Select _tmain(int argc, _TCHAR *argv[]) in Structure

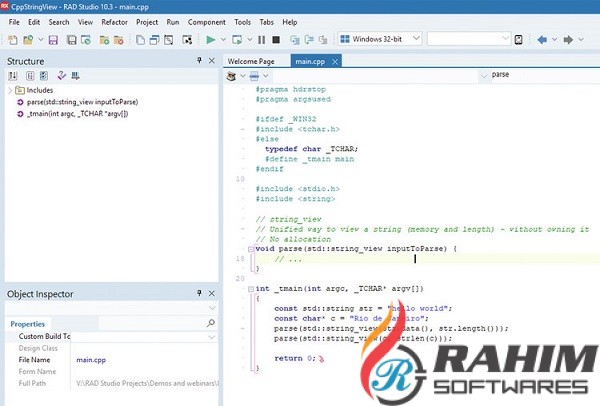pos(77,114)
